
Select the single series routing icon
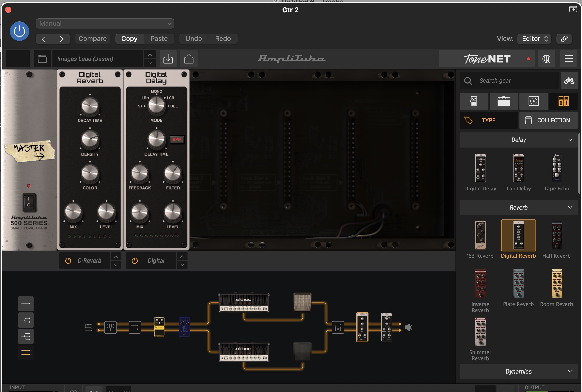click(26, 304)
